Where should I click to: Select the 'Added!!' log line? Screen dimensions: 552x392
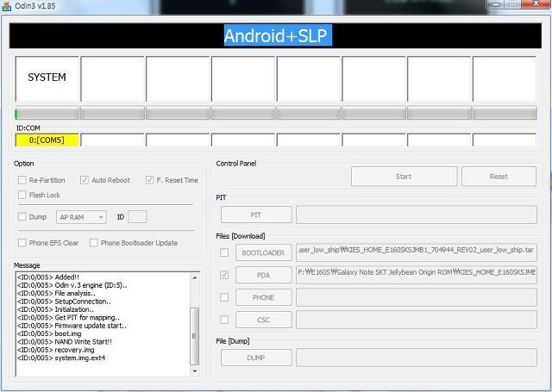48,277
